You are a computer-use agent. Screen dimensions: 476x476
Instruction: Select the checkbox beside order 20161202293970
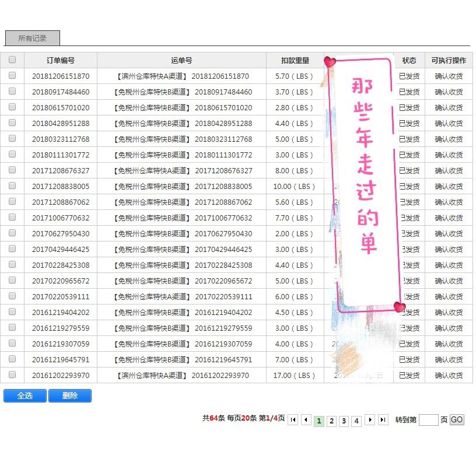click(12, 376)
